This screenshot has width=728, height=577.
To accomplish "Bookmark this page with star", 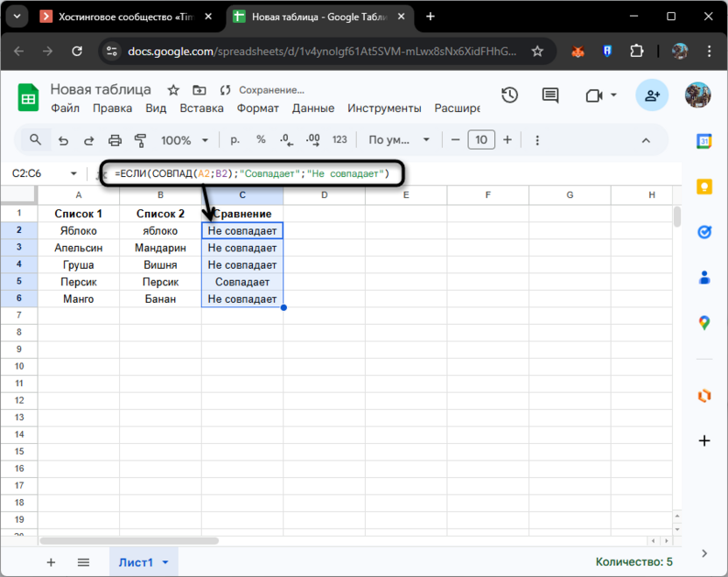I will [537, 51].
